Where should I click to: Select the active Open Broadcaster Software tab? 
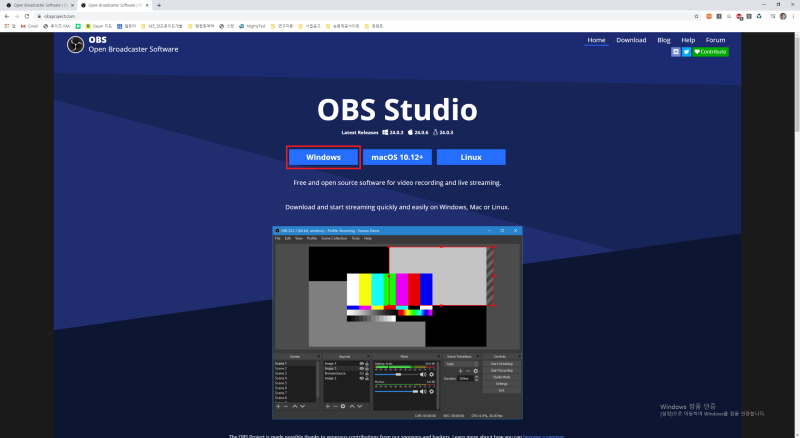pyautogui.click(x=114, y=5)
